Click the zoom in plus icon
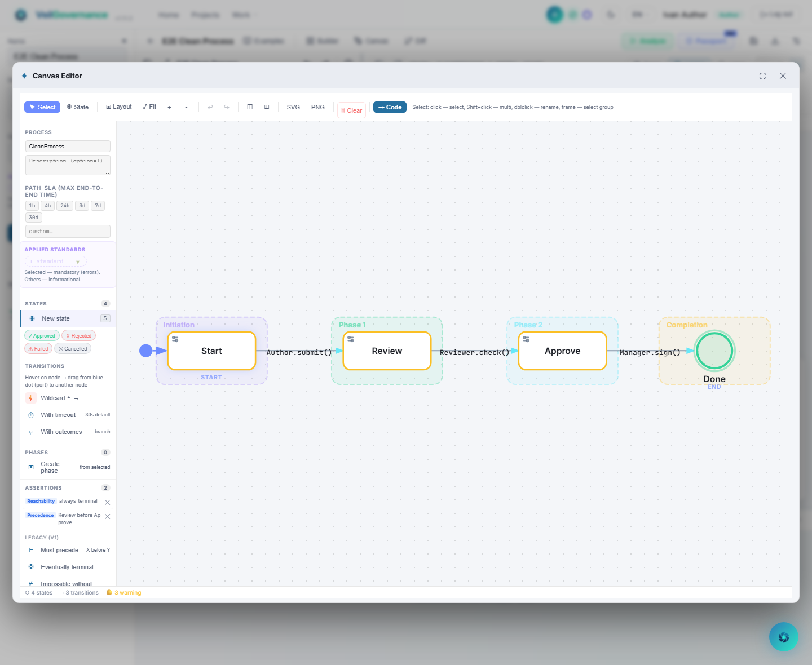The image size is (812, 665). 169,107
